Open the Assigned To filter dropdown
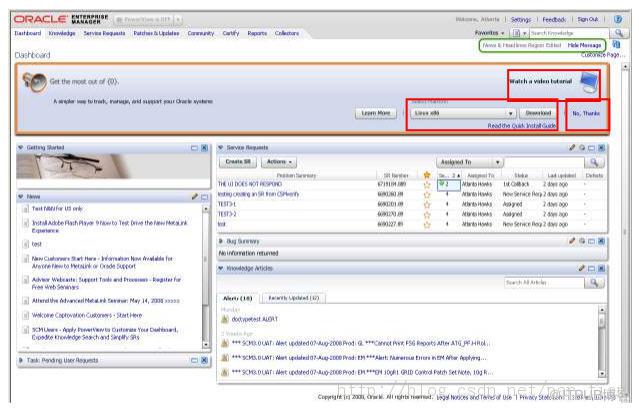 point(497,161)
